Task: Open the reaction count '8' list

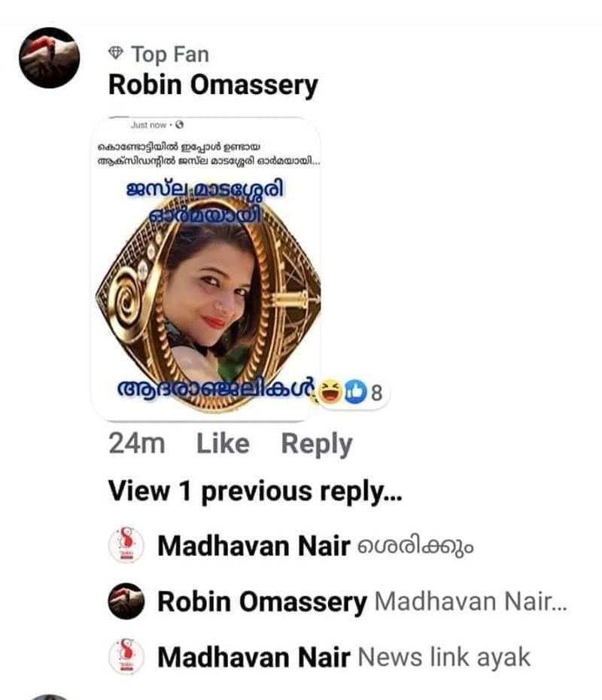Action: coord(376,392)
